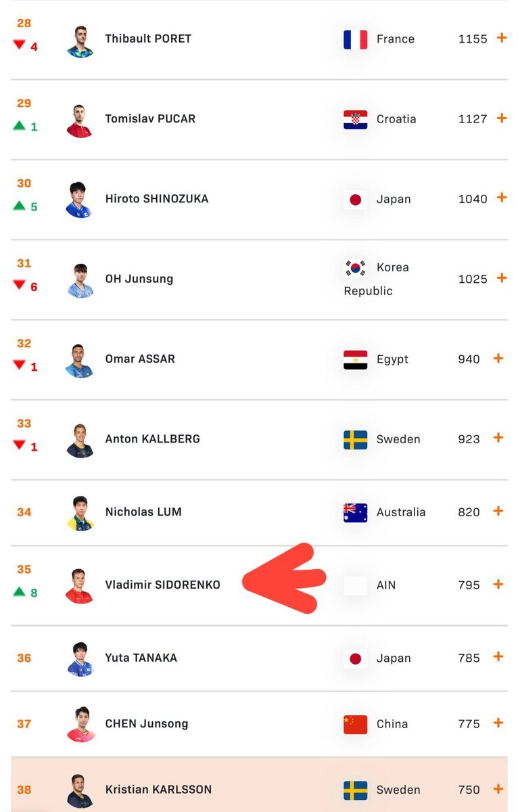Click Hiroto SHINOZUKA's player photo
The width and height of the screenshot is (518, 812).
click(x=80, y=200)
